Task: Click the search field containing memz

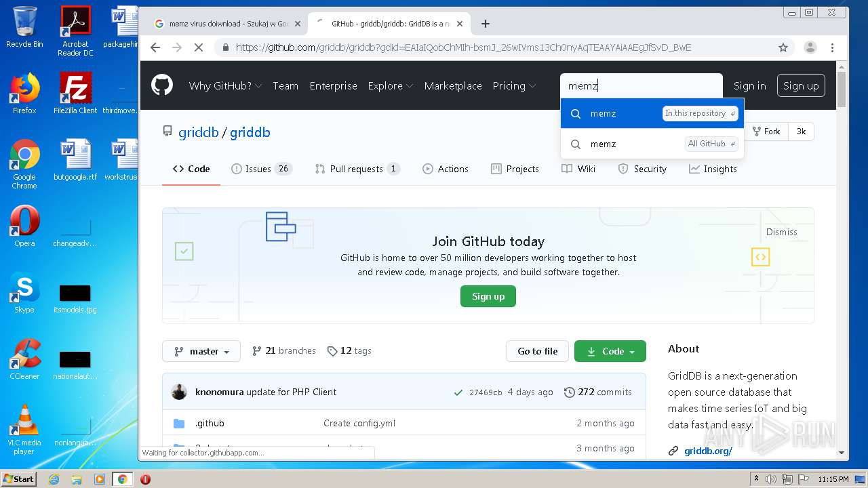Action: click(642, 85)
